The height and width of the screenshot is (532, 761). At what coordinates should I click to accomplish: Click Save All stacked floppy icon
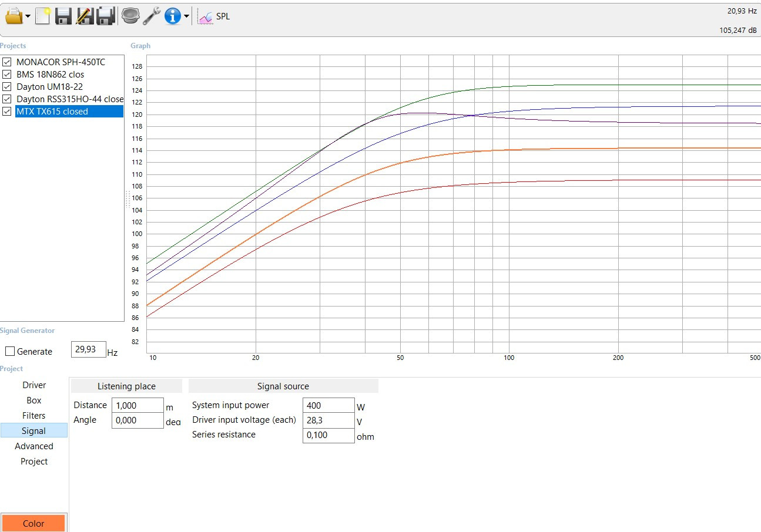(x=106, y=16)
